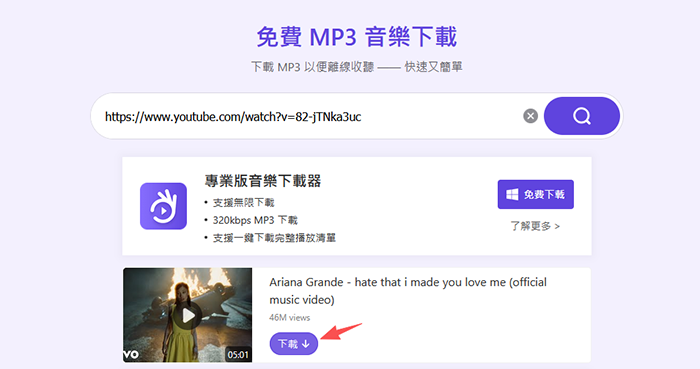
Task: Click the purple music downloader app icon
Action: tap(163, 206)
